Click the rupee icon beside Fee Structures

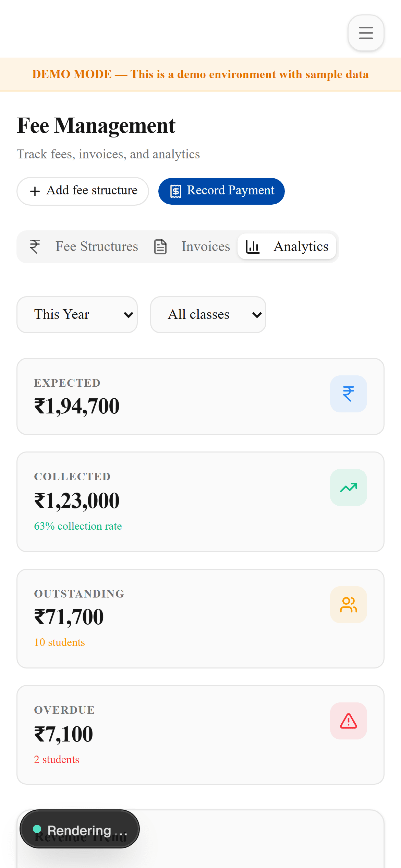[34, 246]
